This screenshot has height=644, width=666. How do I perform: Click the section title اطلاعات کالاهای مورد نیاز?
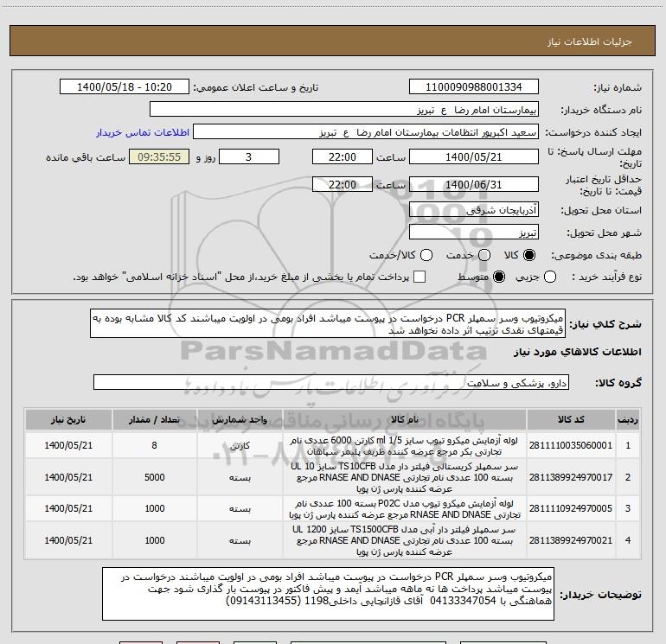[578, 352]
